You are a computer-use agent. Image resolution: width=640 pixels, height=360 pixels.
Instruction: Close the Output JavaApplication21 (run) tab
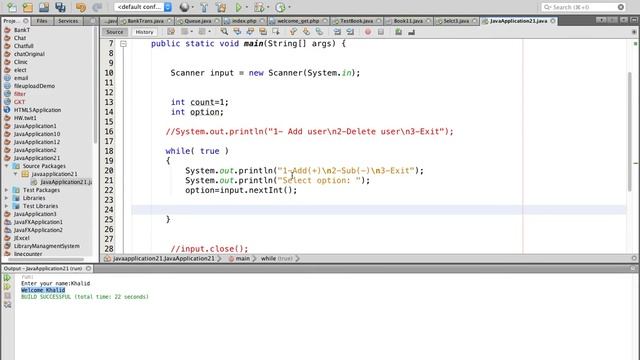point(89,269)
